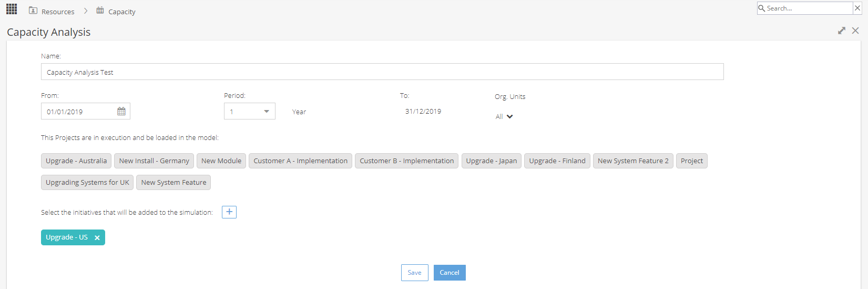This screenshot has width=868, height=289.
Task: Expand the Org. Units All selector
Action: [x=504, y=116]
